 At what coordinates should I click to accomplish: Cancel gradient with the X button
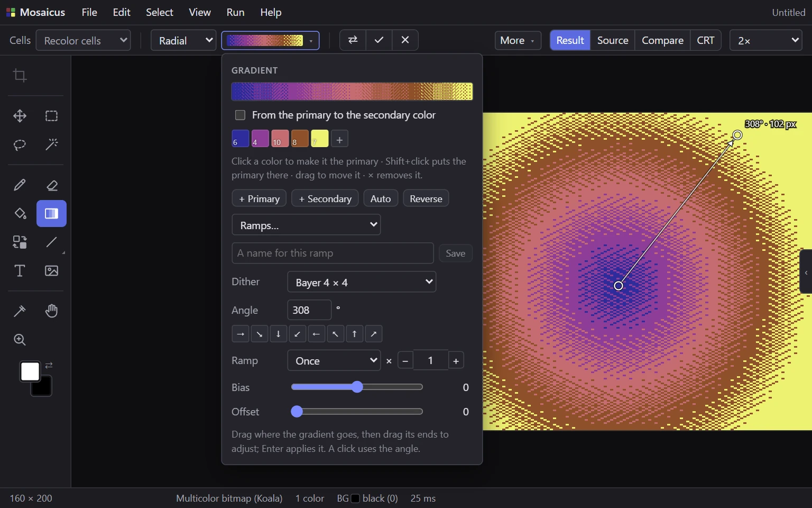(x=405, y=40)
